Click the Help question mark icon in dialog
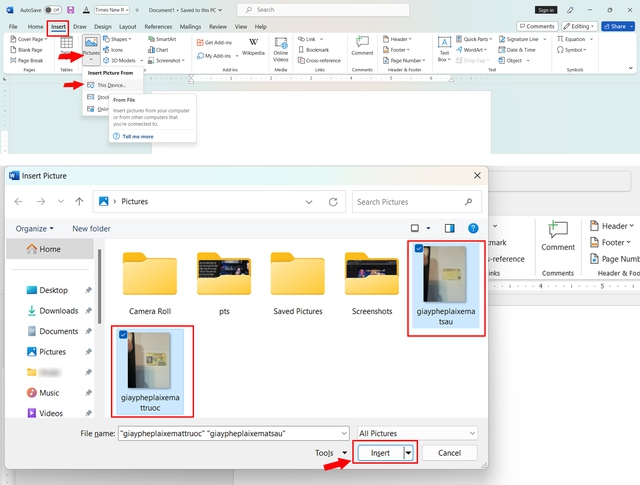Screen dimensions: 640x485 click(474, 228)
